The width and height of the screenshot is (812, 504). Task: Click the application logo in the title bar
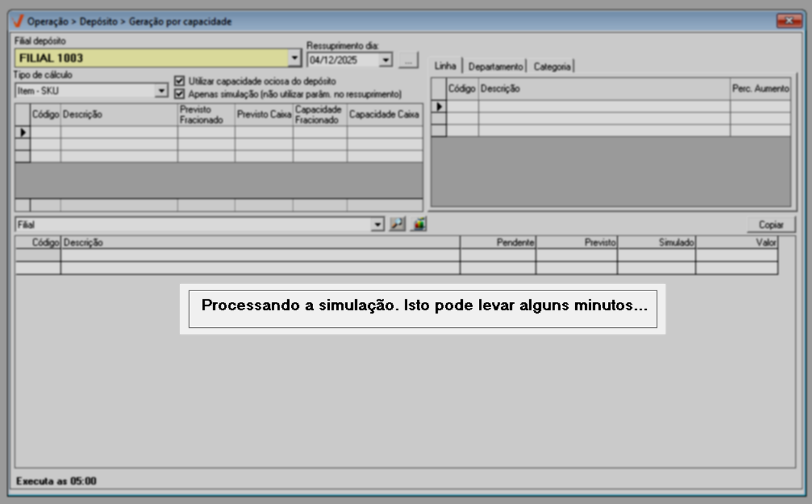coord(19,21)
